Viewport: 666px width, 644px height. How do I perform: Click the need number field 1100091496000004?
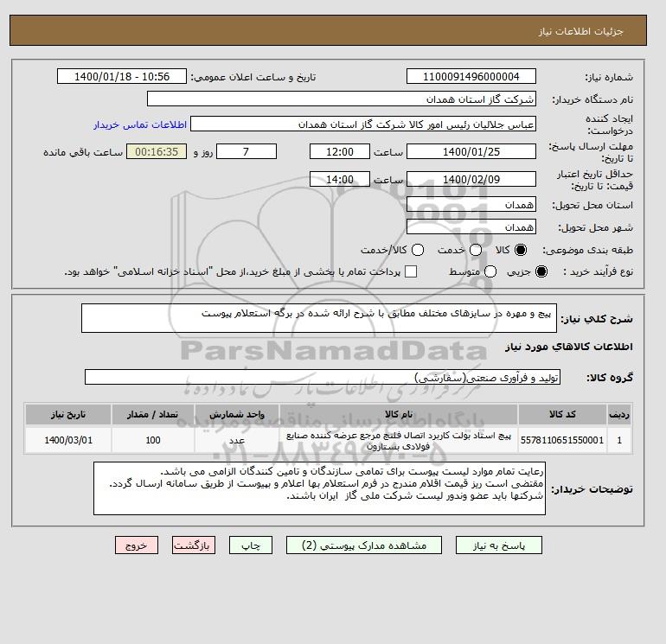[471, 76]
